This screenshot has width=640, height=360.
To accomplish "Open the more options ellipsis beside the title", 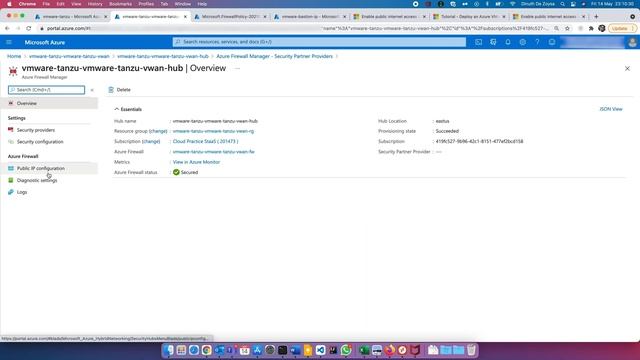I will tap(237, 69).
